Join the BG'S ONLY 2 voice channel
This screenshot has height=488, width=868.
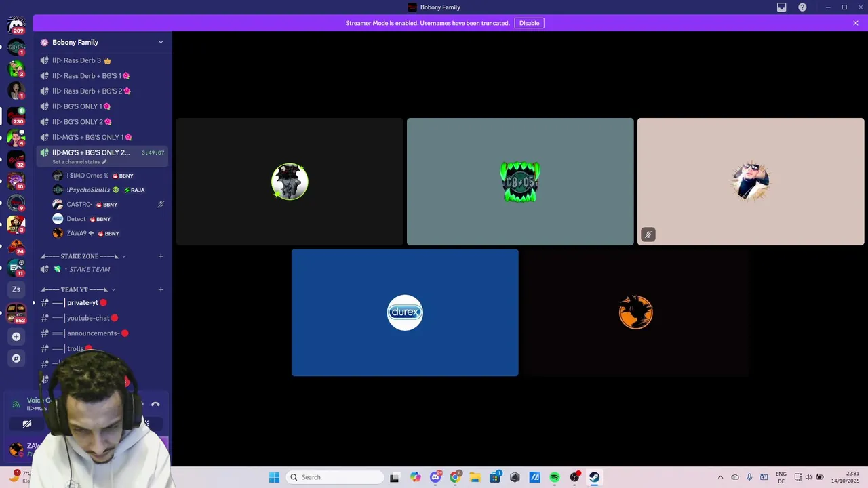(x=102, y=122)
